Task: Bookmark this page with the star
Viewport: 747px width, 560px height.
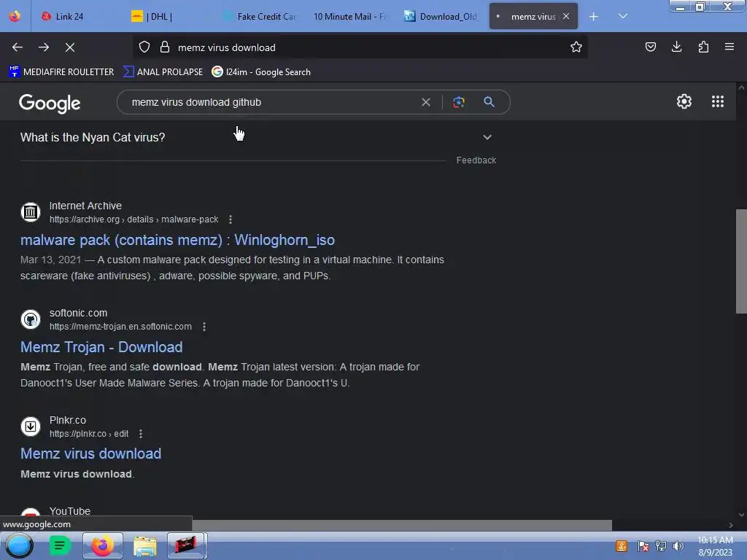Action: click(x=576, y=47)
